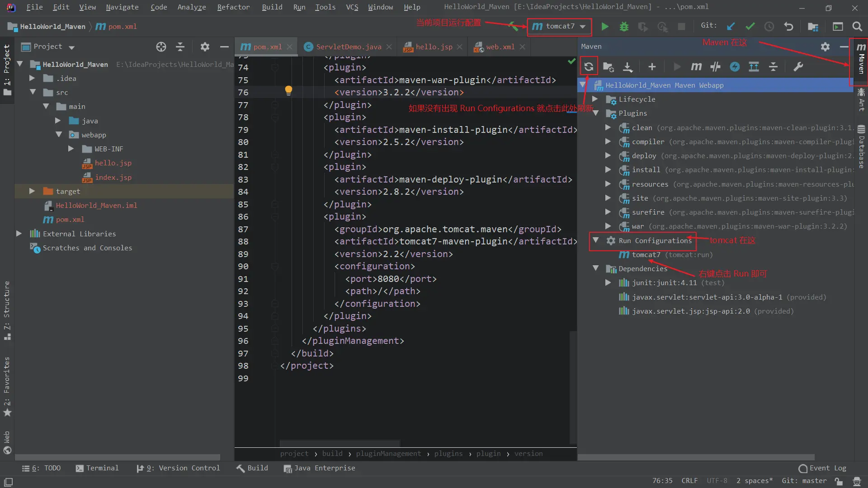Click the green Run button
This screenshot has width=868, height=488.
click(x=605, y=27)
